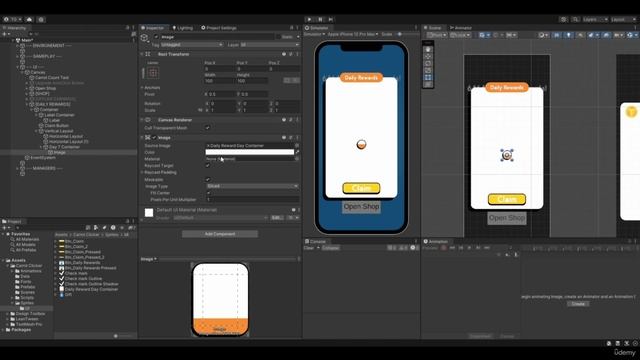Select the Btn_Claim sprite asset
This screenshot has width=640, height=360.
tap(74, 241)
